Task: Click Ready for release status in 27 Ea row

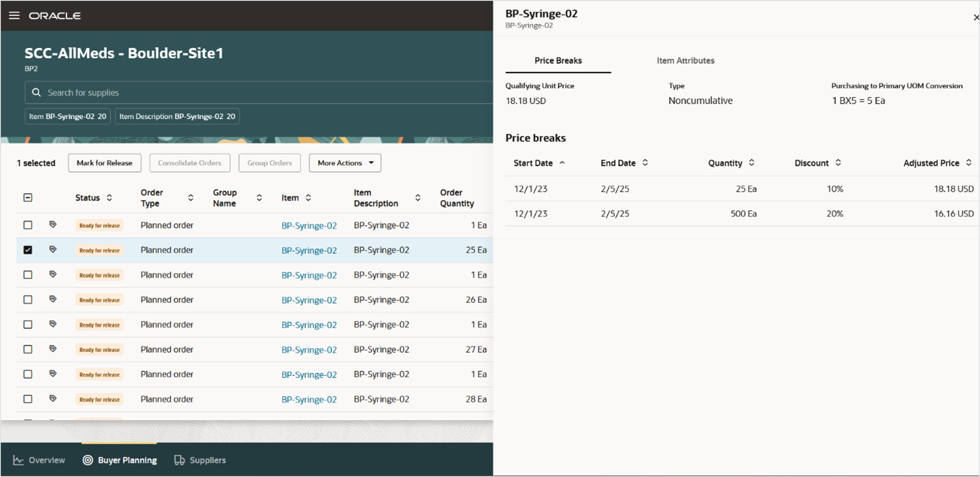Action: (99, 350)
